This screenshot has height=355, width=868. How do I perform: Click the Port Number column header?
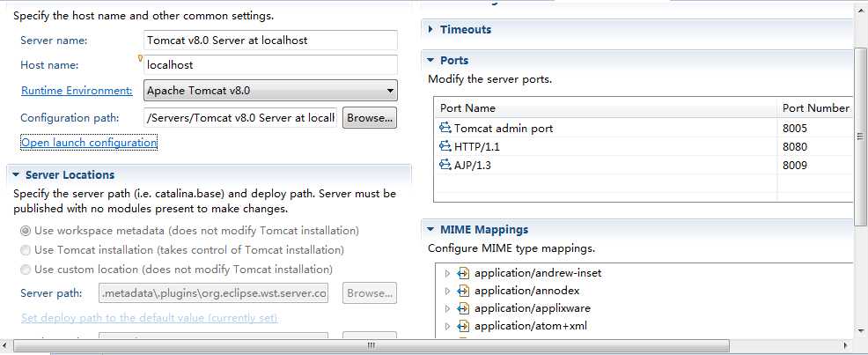[815, 108]
